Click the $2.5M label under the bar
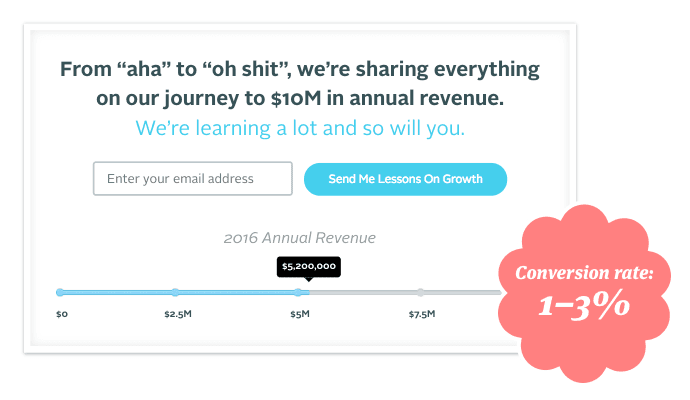This screenshot has height=400, width=690. coord(177,314)
